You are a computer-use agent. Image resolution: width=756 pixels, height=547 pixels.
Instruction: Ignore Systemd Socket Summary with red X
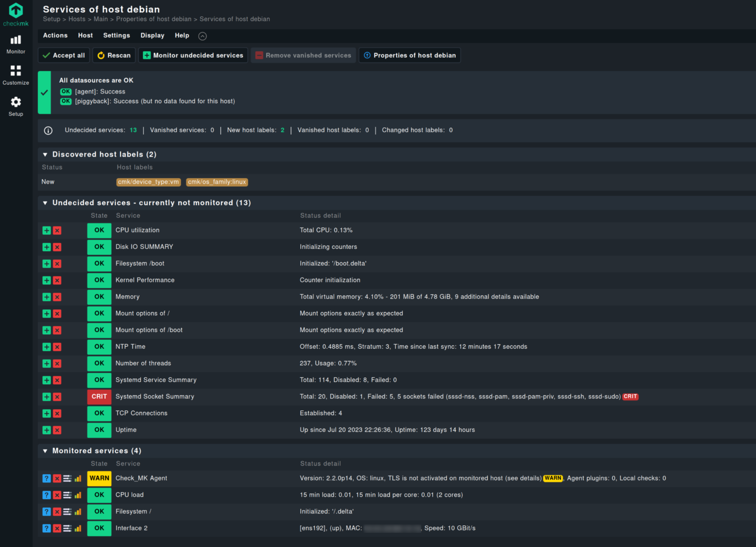click(x=57, y=397)
